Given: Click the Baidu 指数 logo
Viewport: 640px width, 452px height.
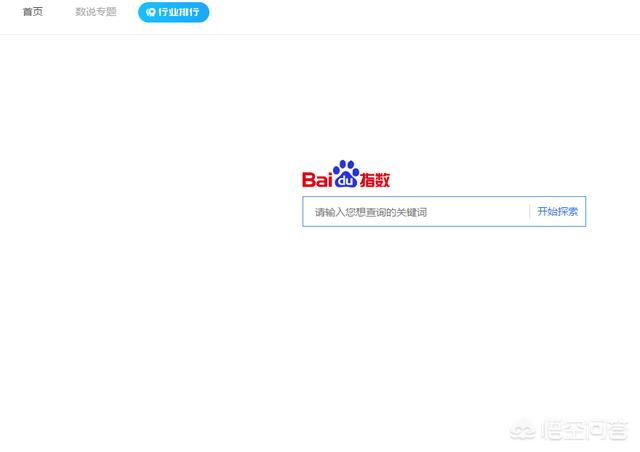Looking at the screenshot, I should click(346, 174).
